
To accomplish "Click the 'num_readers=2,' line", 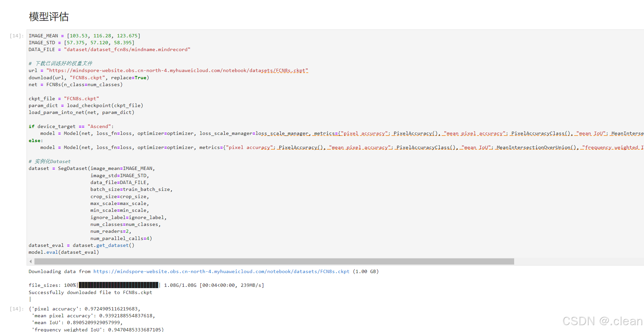I will click(x=111, y=231).
